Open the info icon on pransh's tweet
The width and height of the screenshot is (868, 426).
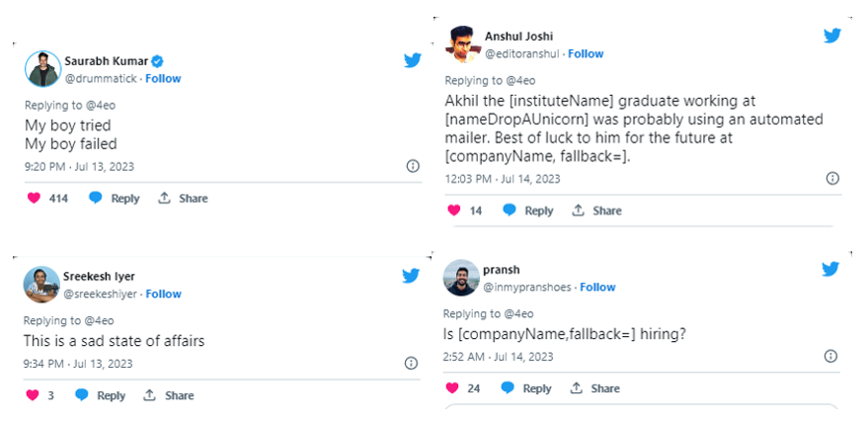tap(832, 356)
